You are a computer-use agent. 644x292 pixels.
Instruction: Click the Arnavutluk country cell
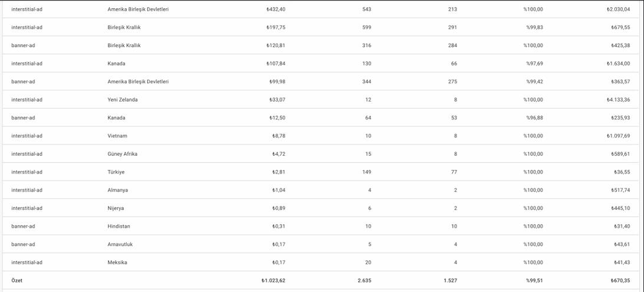(x=120, y=244)
